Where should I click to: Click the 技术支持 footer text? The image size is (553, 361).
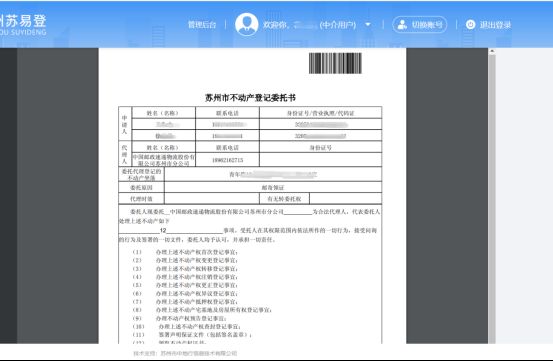(x=185, y=353)
